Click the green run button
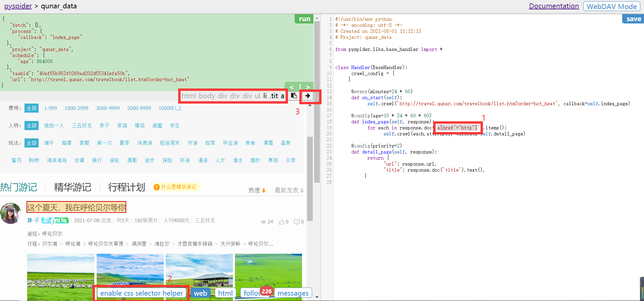 click(x=304, y=19)
